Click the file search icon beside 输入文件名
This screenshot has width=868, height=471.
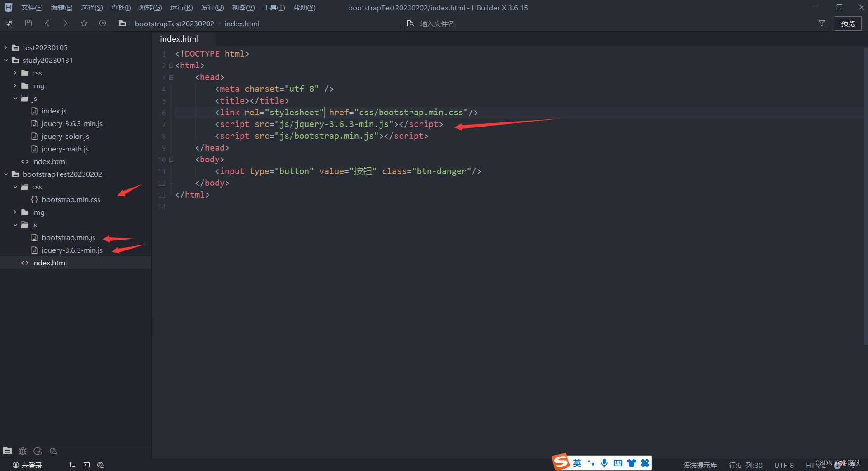410,23
